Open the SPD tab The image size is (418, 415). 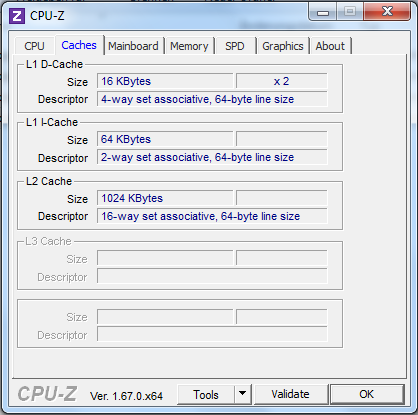pos(235,46)
